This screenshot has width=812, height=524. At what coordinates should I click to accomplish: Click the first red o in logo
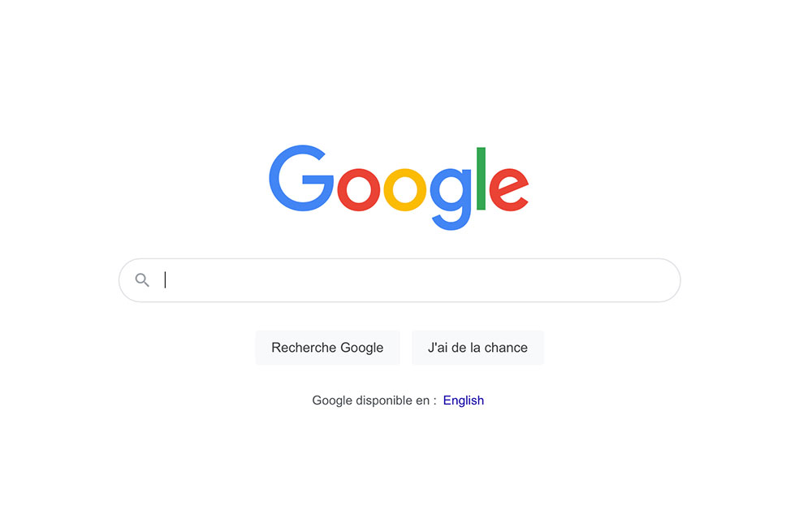359,189
